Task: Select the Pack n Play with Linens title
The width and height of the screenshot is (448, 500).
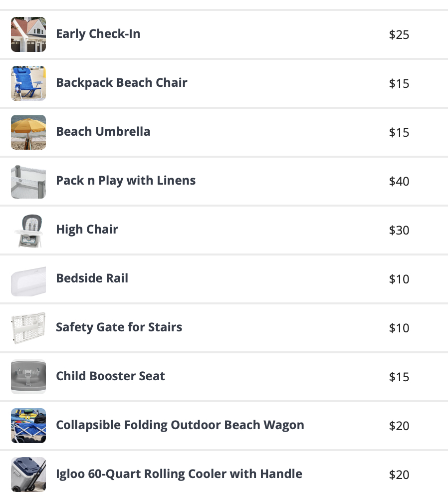Action: point(126,181)
